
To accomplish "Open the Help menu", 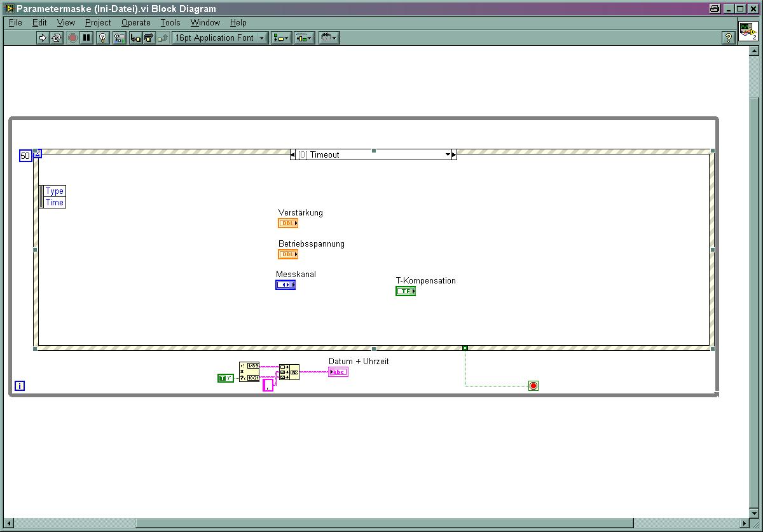I will (x=238, y=22).
